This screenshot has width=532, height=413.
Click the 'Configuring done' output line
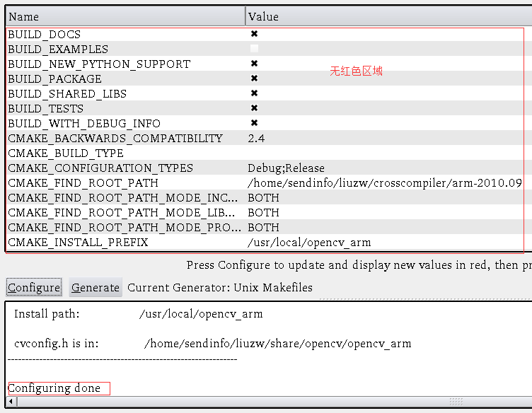point(54,388)
